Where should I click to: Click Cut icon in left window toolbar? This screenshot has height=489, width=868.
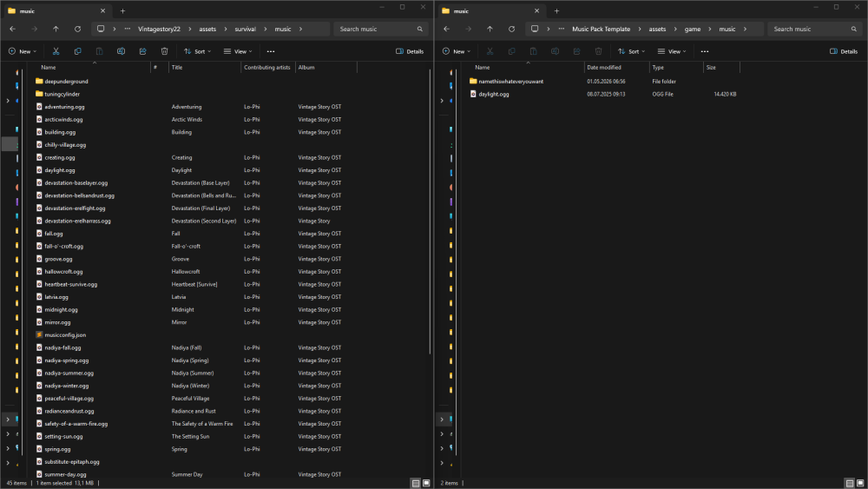click(56, 51)
